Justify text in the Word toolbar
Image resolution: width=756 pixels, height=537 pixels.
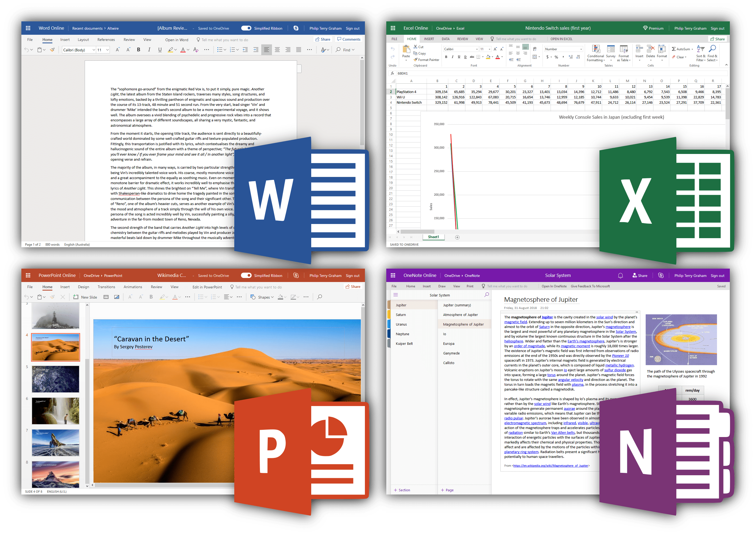(x=299, y=50)
